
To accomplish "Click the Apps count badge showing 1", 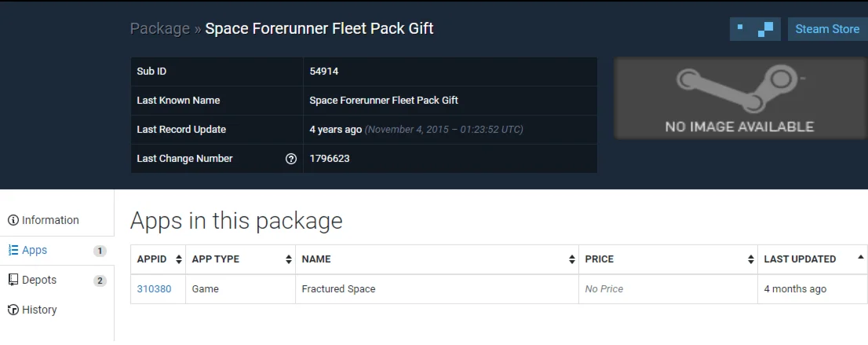I will (100, 251).
